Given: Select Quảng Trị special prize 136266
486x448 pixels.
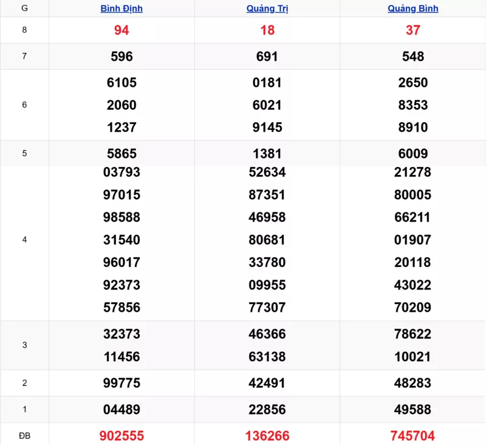Looking at the screenshot, I should coord(267,436).
